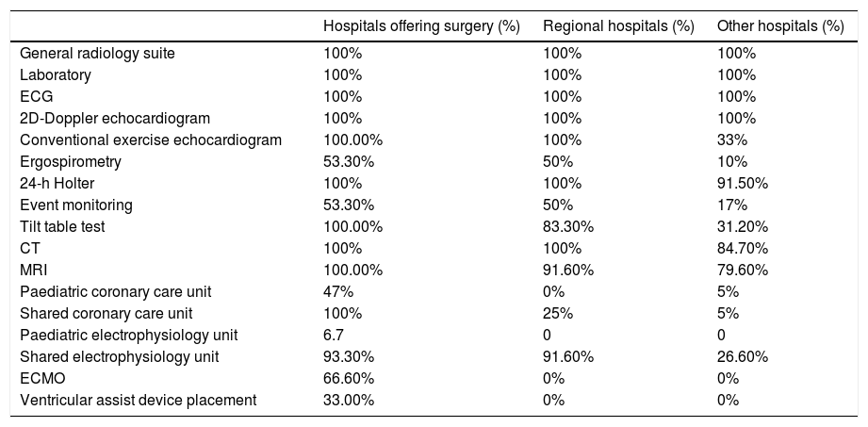Click the 'Laboratory' row label
Viewport: 868px width, 427px height.
[56, 74]
